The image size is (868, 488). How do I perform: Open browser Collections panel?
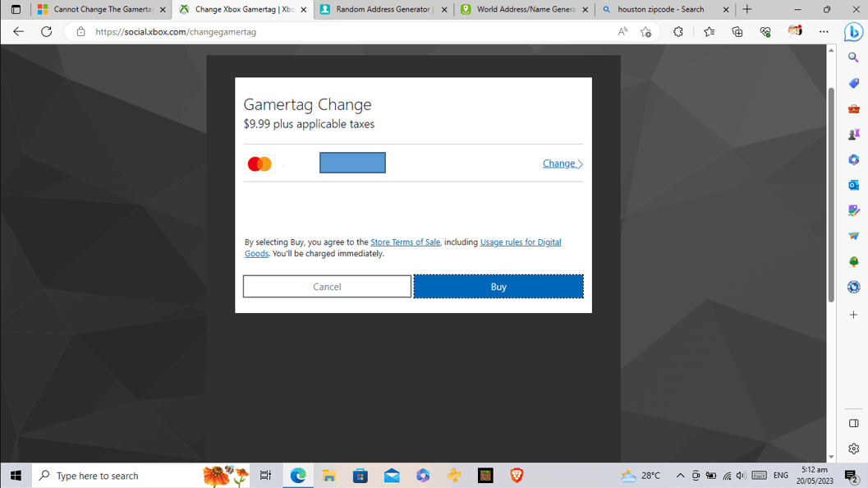coord(737,31)
